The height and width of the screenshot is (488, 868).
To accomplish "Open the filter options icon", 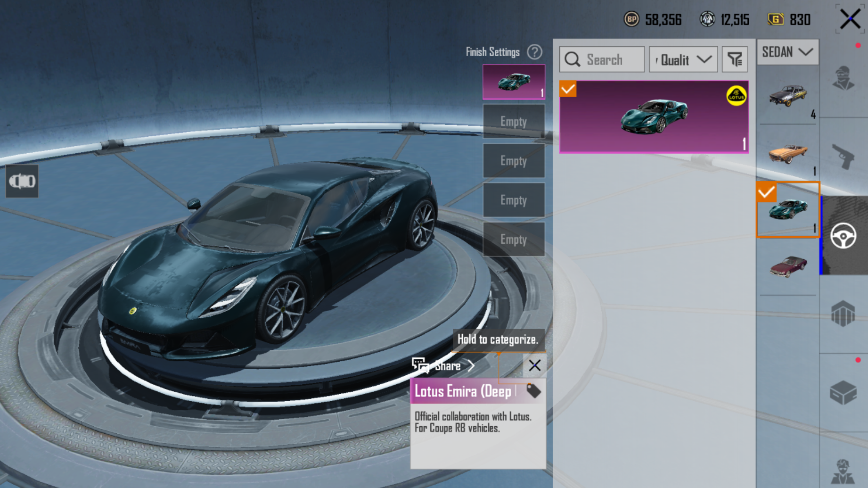I will [x=735, y=59].
